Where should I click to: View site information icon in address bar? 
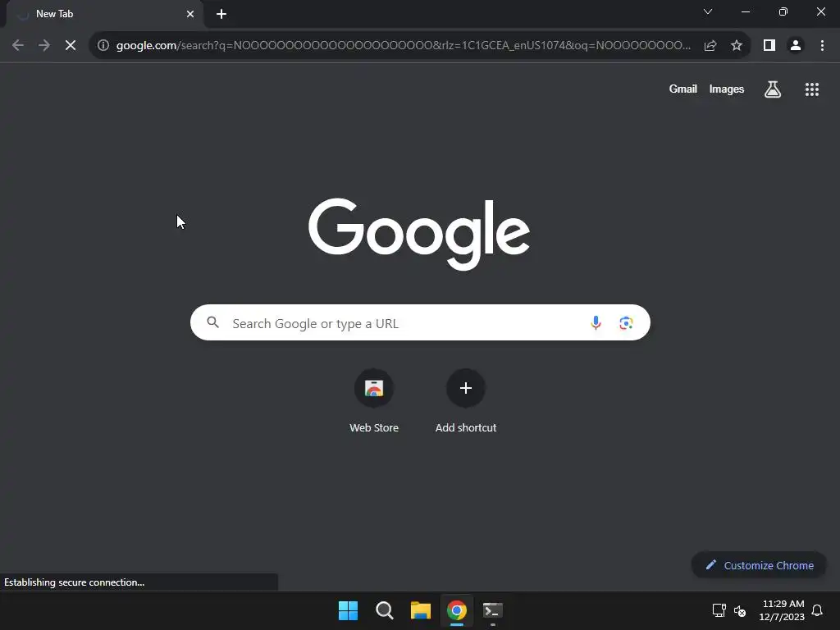click(x=103, y=46)
